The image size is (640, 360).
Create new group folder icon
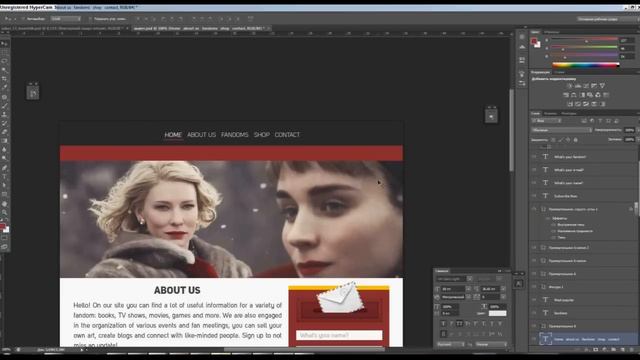click(x=613, y=350)
